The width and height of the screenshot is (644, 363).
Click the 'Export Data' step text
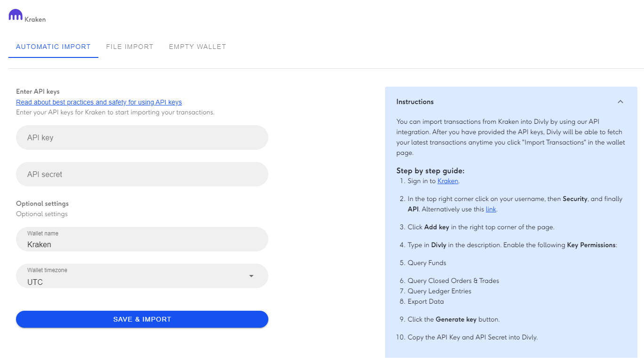(426, 301)
